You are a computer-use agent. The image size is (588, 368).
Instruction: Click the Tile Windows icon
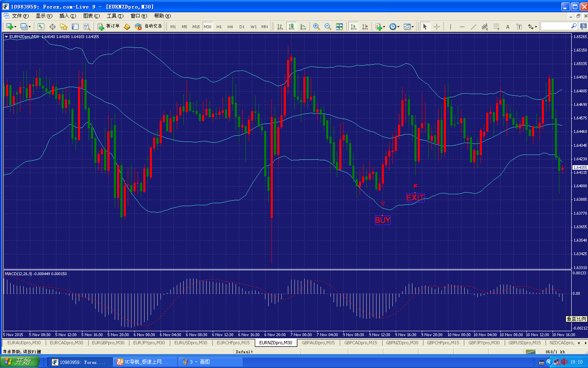tap(339, 27)
